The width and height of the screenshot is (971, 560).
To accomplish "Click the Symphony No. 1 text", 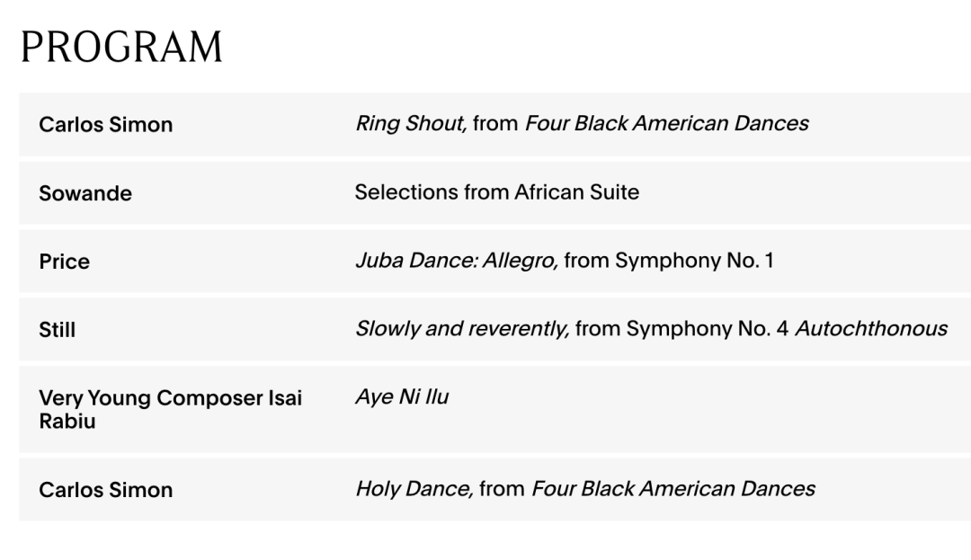I will click(x=694, y=261).
